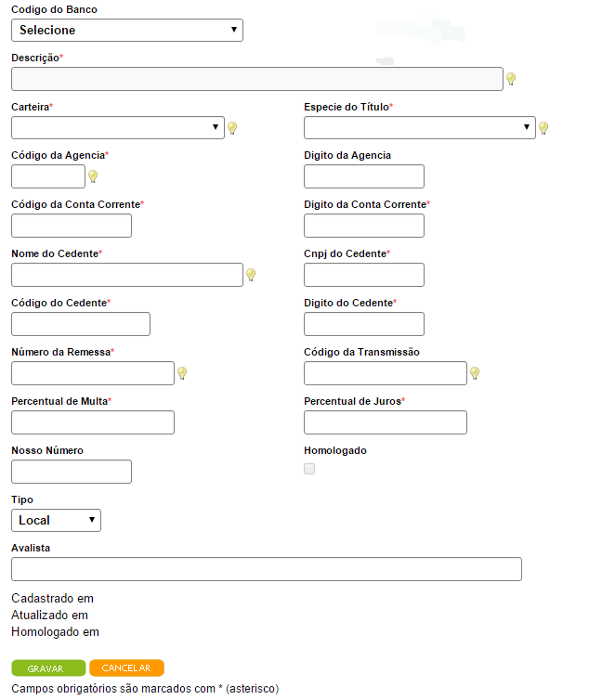Click the orange Cancelar button
Viewport: 602px width, 700px height.
click(126, 668)
